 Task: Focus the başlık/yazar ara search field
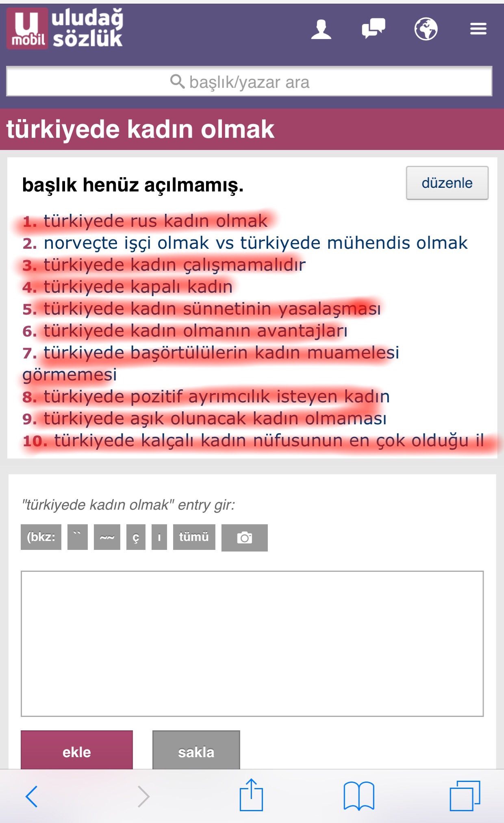pyautogui.click(x=249, y=81)
